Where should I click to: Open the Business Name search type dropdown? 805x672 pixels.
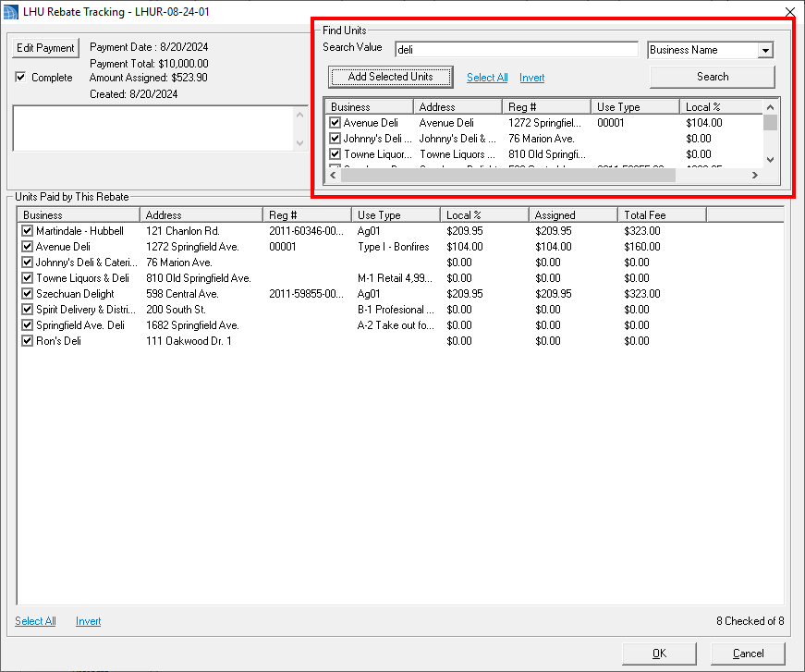pos(765,50)
